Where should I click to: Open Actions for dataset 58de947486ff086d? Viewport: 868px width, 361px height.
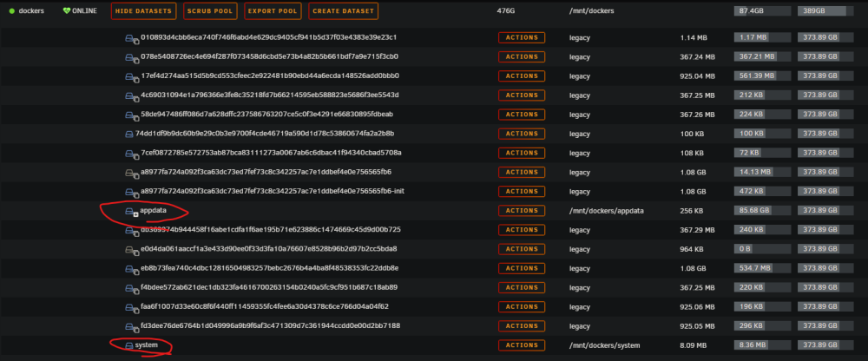point(522,115)
